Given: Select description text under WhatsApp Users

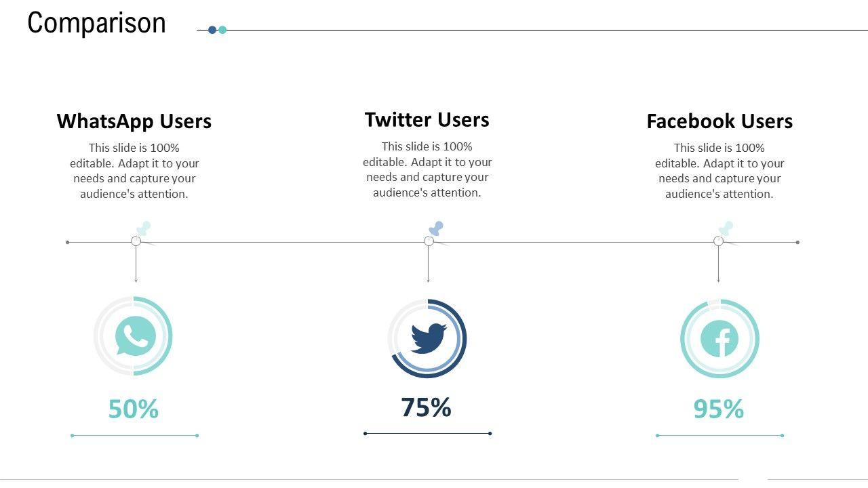Looking at the screenshot, I should tap(134, 171).
